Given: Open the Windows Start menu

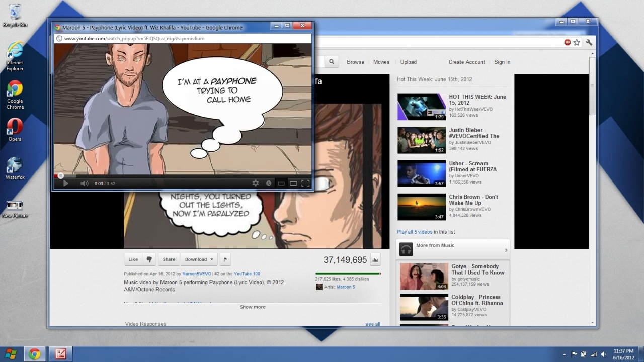Looking at the screenshot, I should click(x=11, y=354).
